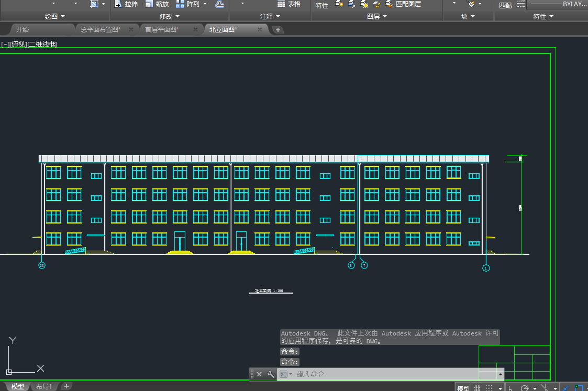The image size is (588, 391).
Task: Close the command line with the X icon
Action: click(259, 374)
